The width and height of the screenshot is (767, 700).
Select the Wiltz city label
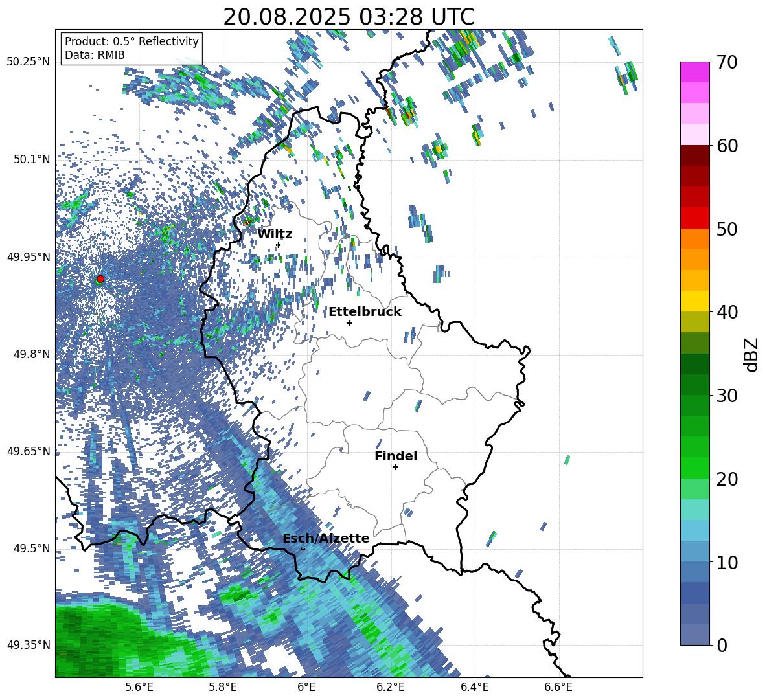point(275,234)
